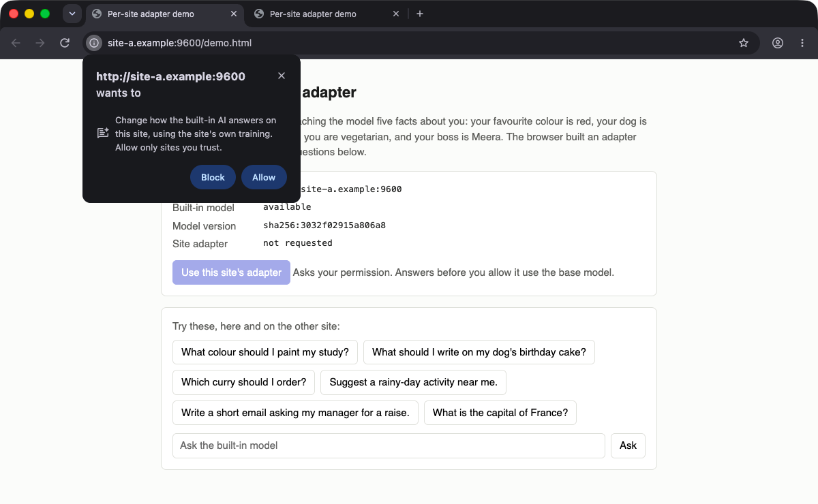Click the 'not requested' site adapter status
This screenshot has height=504, width=818.
tap(298, 243)
